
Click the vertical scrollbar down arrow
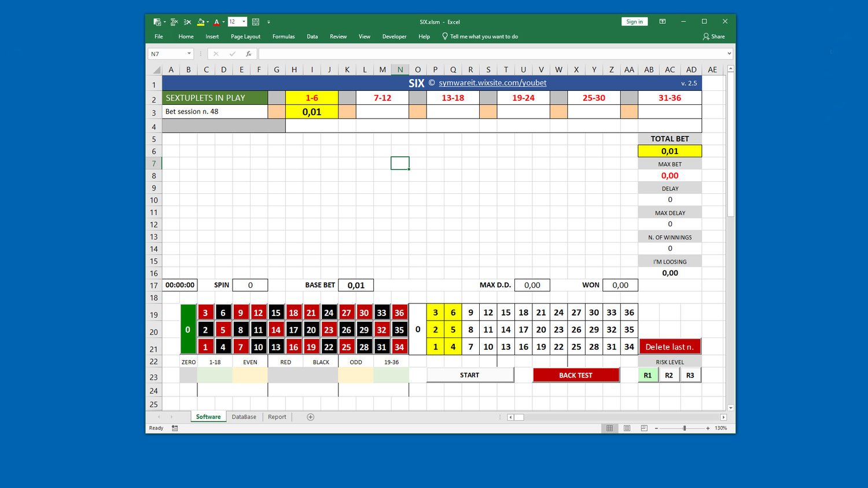pyautogui.click(x=731, y=408)
